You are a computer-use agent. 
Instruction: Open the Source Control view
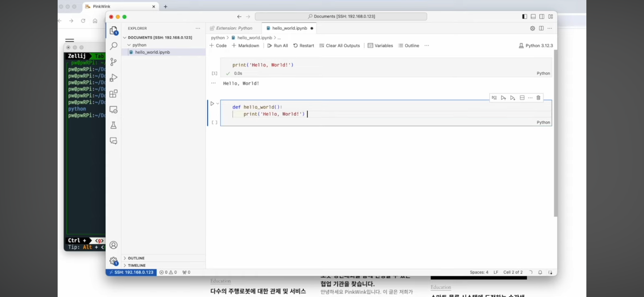pyautogui.click(x=113, y=62)
